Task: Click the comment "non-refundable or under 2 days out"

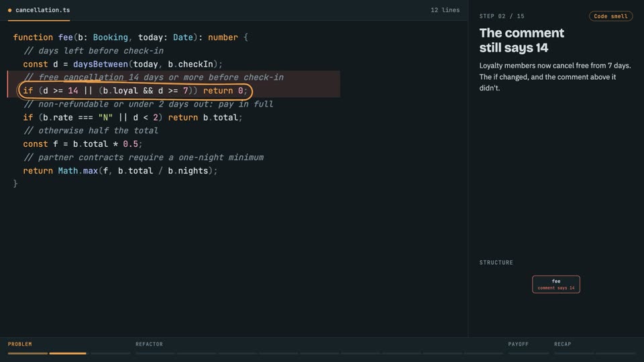Action: click(x=148, y=105)
